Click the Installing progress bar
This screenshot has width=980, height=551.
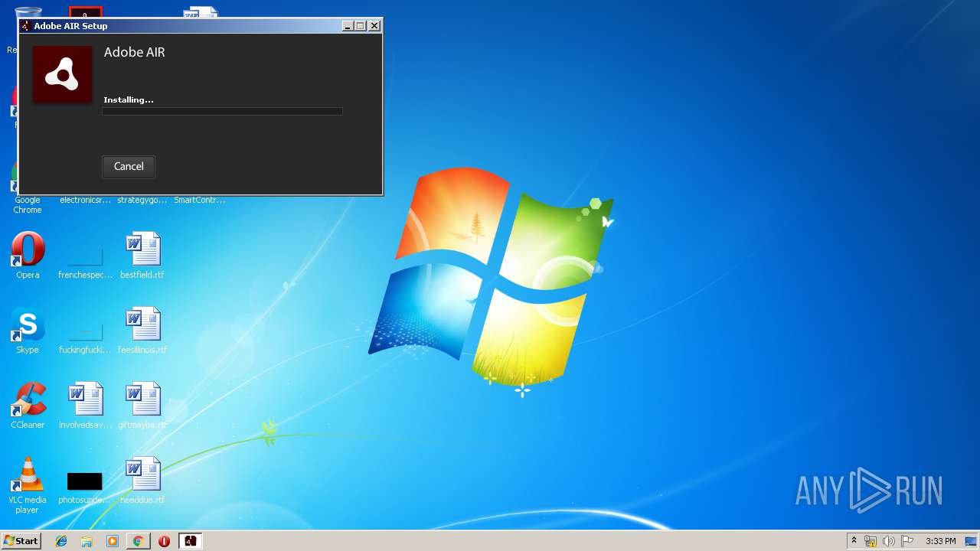(x=222, y=112)
